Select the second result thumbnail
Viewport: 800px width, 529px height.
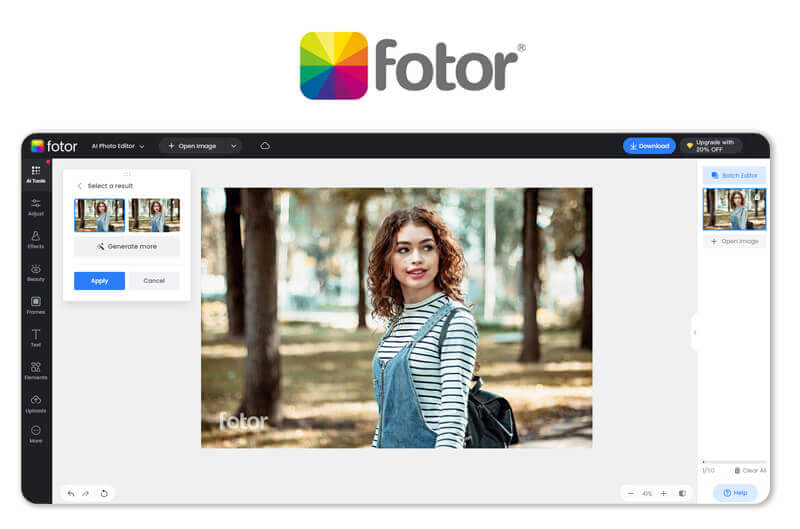[x=155, y=215]
